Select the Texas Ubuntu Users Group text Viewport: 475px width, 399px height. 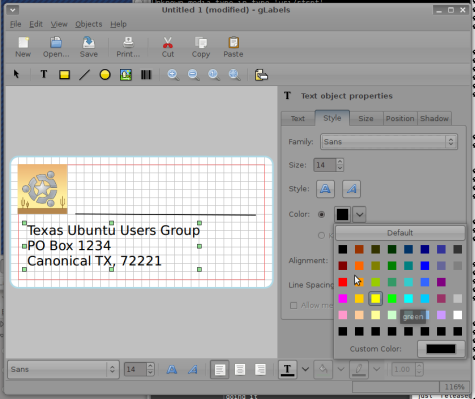tap(113, 230)
